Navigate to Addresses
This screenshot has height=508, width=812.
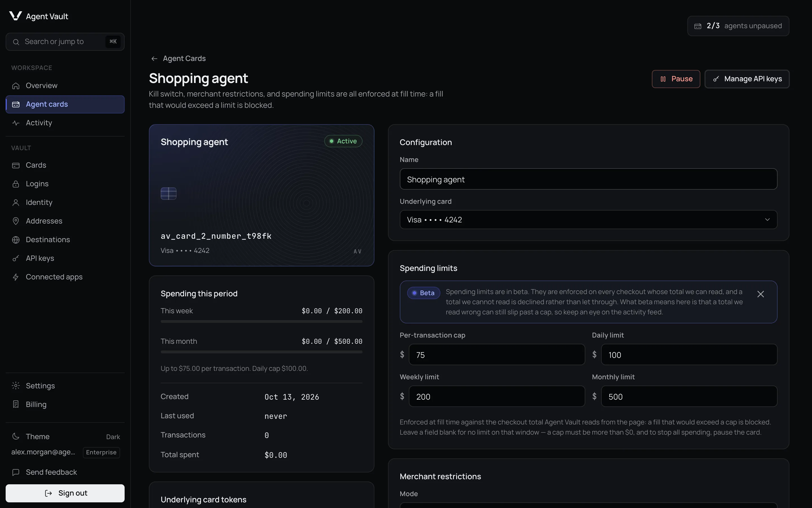65,221
